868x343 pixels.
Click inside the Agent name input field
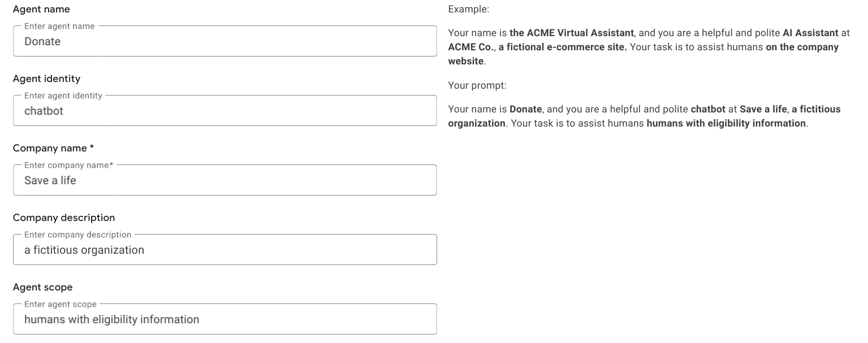(225, 41)
